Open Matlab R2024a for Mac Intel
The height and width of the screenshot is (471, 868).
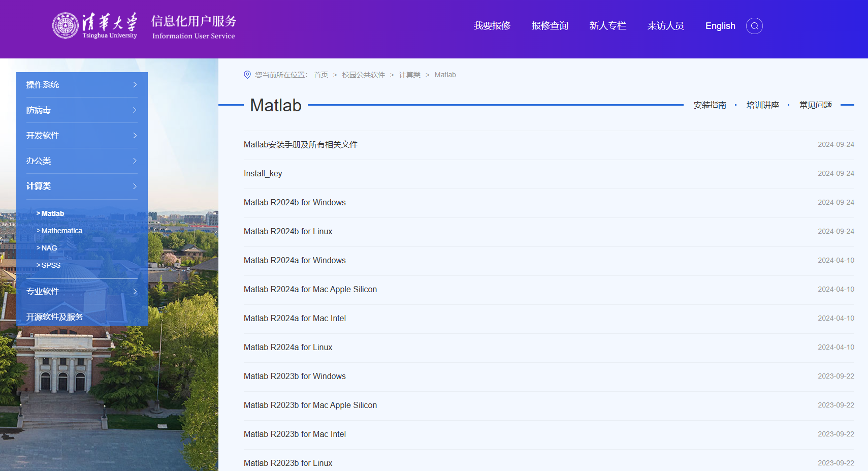[x=295, y=319]
